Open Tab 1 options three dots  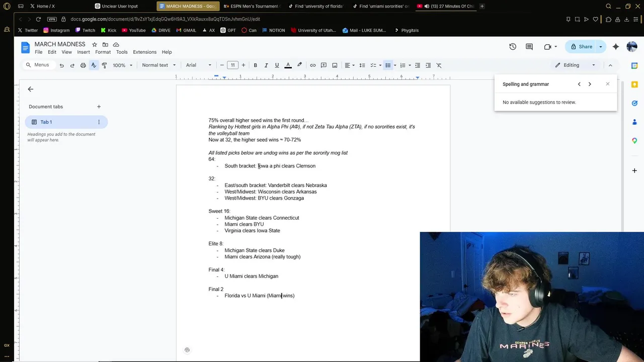tap(99, 122)
